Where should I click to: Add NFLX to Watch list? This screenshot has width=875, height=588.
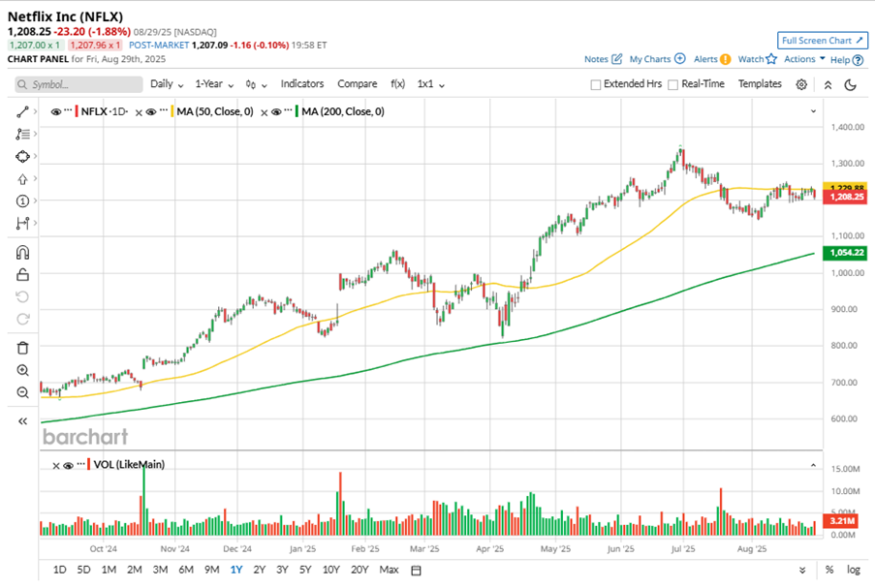point(757,59)
